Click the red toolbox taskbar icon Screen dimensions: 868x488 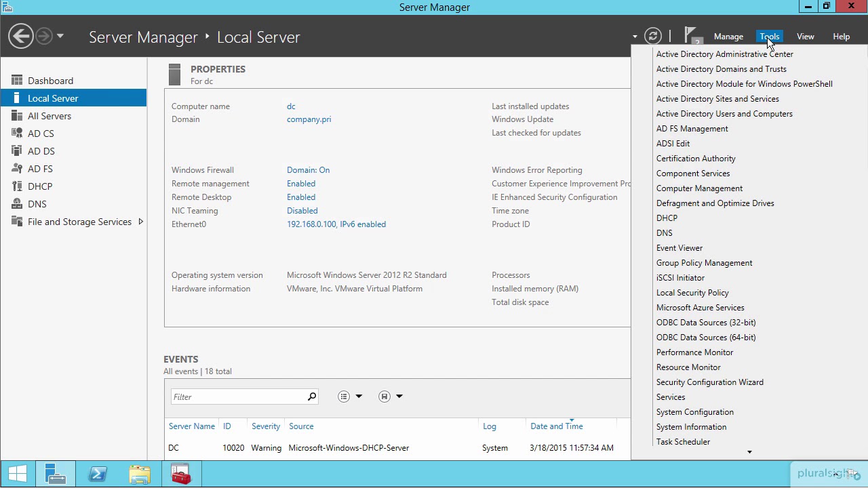181,474
